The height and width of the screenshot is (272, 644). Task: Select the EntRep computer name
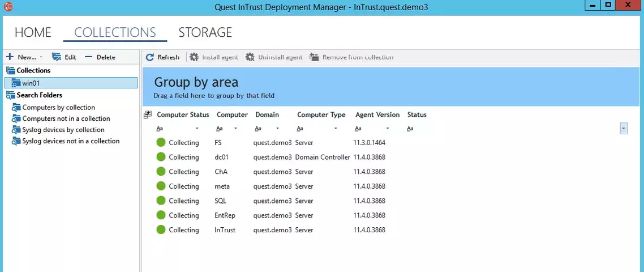click(x=225, y=215)
